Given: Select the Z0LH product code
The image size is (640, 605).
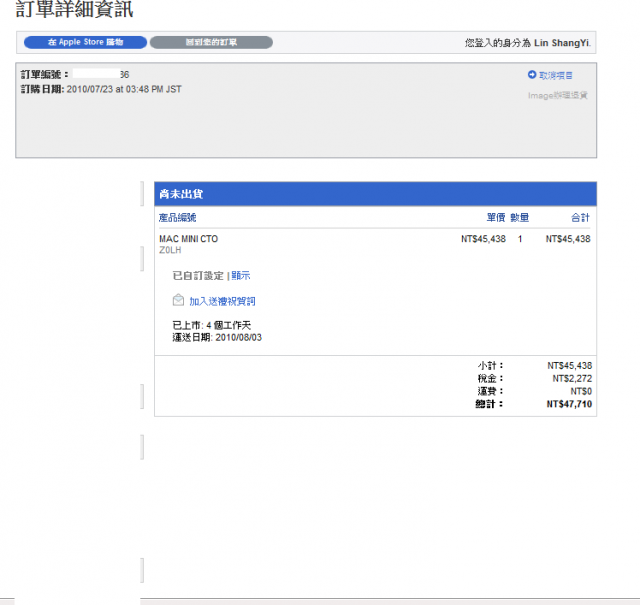Looking at the screenshot, I should tap(170, 250).
